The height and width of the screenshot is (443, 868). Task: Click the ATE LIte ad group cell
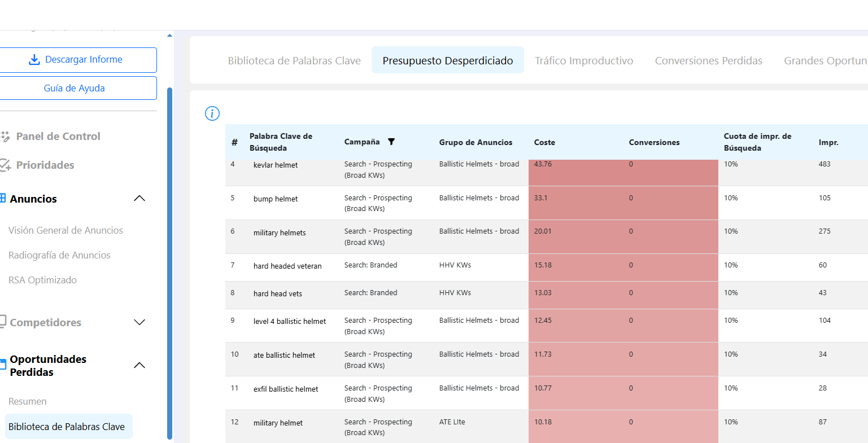[452, 422]
